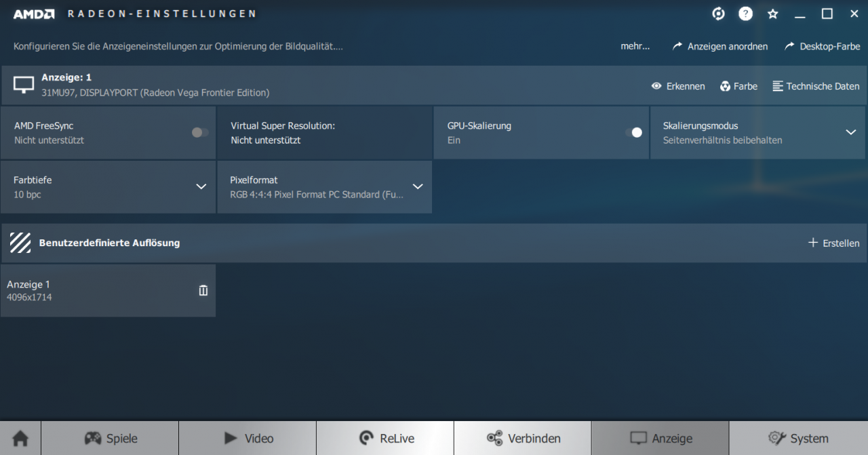Image resolution: width=868 pixels, height=455 pixels.
Task: Click the display name 31MU97, DISPLAYPORT text
Action: pos(155,92)
